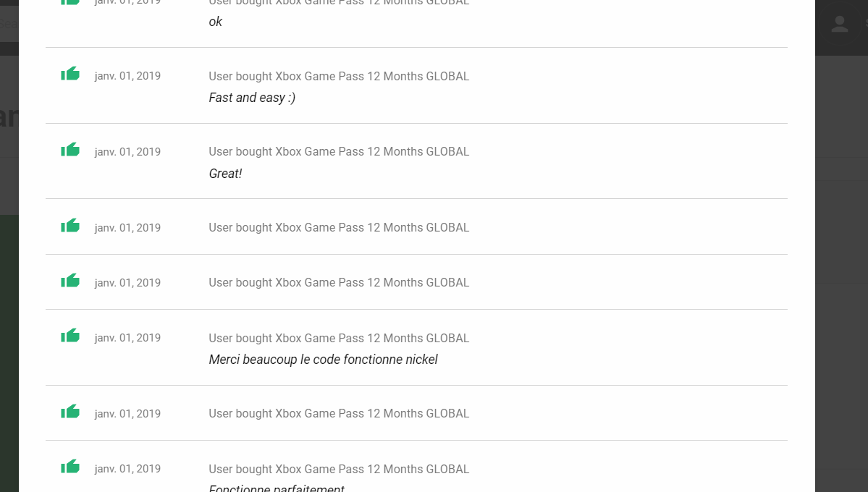
Task: Click thumbs-up icon beside "Great!" review
Action: click(x=70, y=150)
